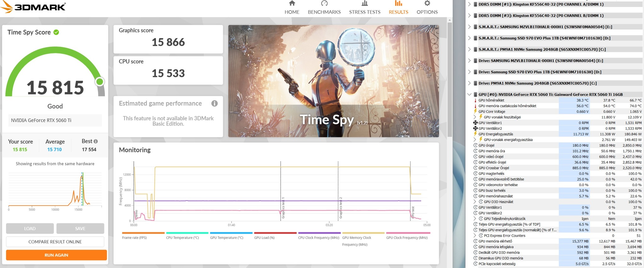644x268 pixels.
Task: Expand Drive: SAMSUNG MZVLB1T0HALR [E:] node
Action: (x=469, y=61)
